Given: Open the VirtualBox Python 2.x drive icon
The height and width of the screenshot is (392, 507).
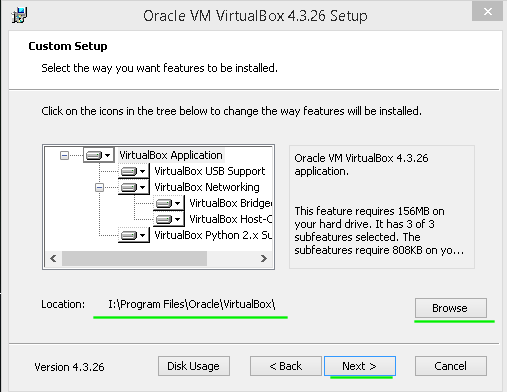Looking at the screenshot, I should (133, 235).
